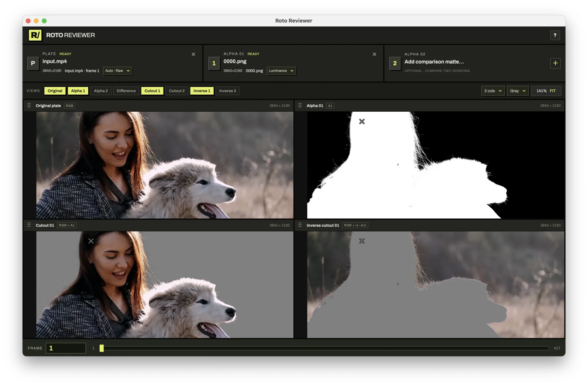Click the Original plate image preview

coord(165,165)
